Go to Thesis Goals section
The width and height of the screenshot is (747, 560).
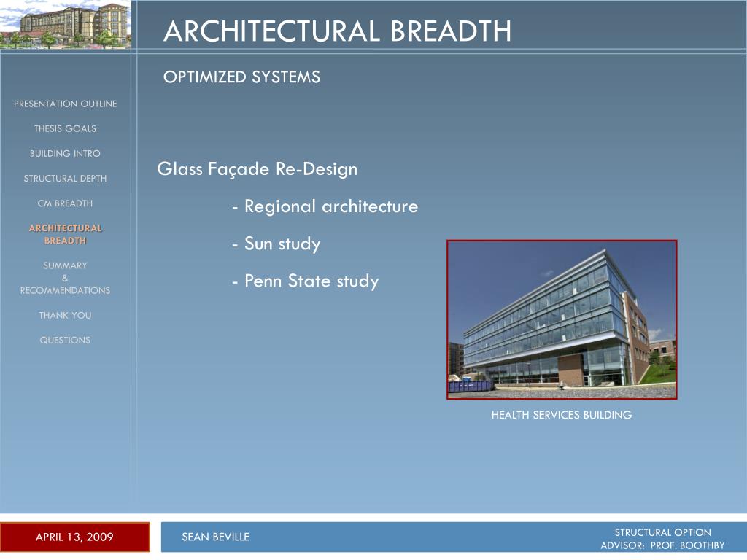tap(65, 128)
